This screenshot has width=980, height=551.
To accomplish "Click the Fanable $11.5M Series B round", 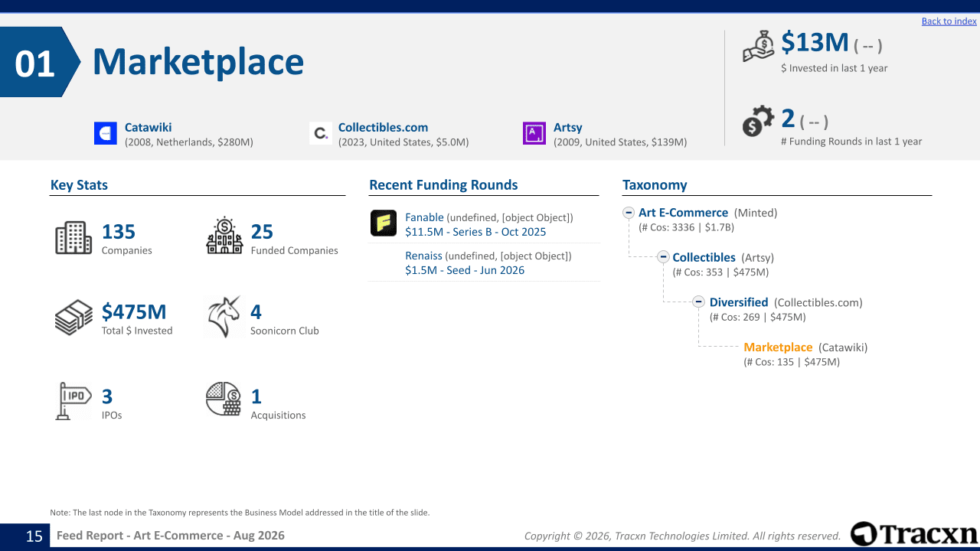I will pos(475,232).
